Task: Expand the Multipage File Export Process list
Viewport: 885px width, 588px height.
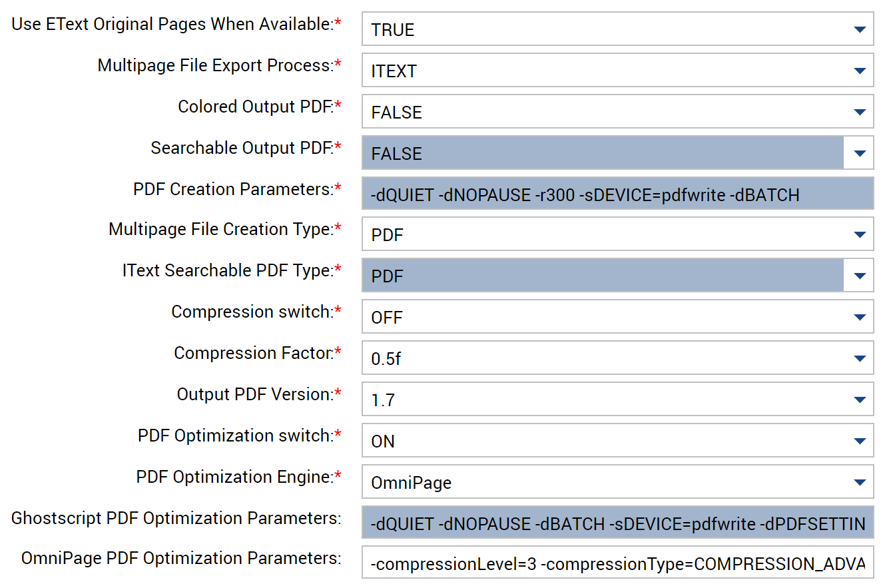Action: pos(860,70)
